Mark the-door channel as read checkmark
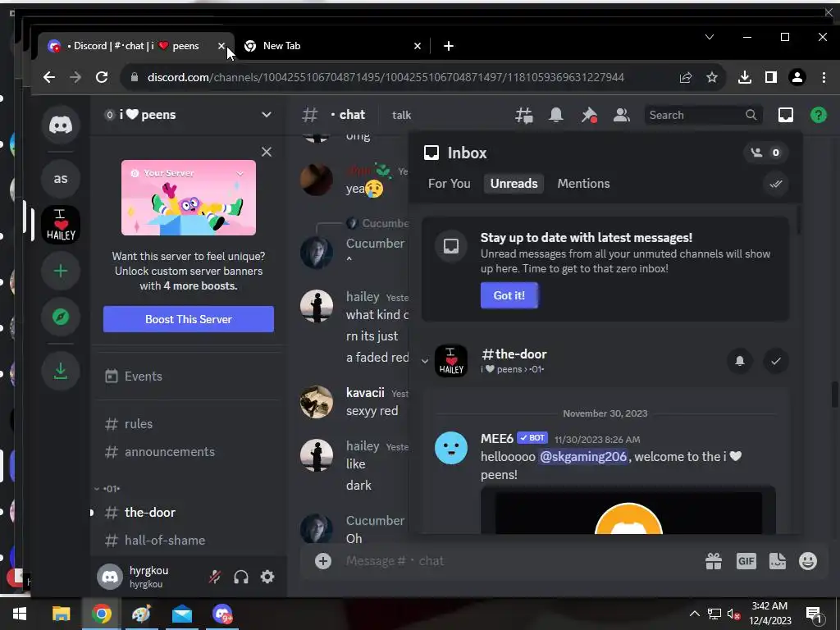840x630 pixels. tap(775, 361)
